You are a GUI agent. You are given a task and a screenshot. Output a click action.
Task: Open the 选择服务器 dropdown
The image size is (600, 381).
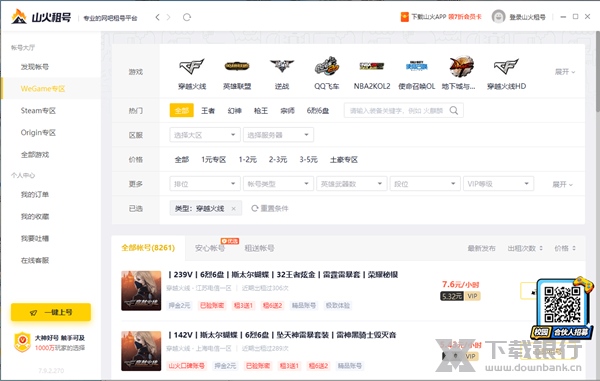tap(278, 135)
